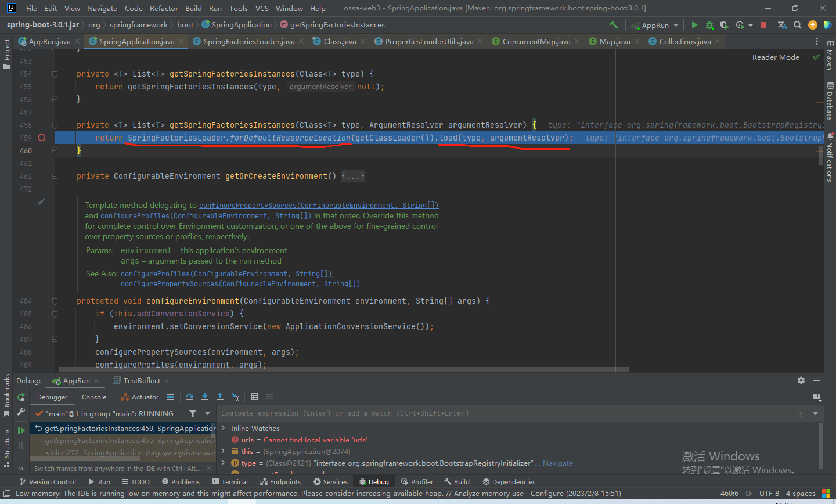Click Analyze memory use in status bar
This screenshot has width=836, height=504.
(489, 494)
